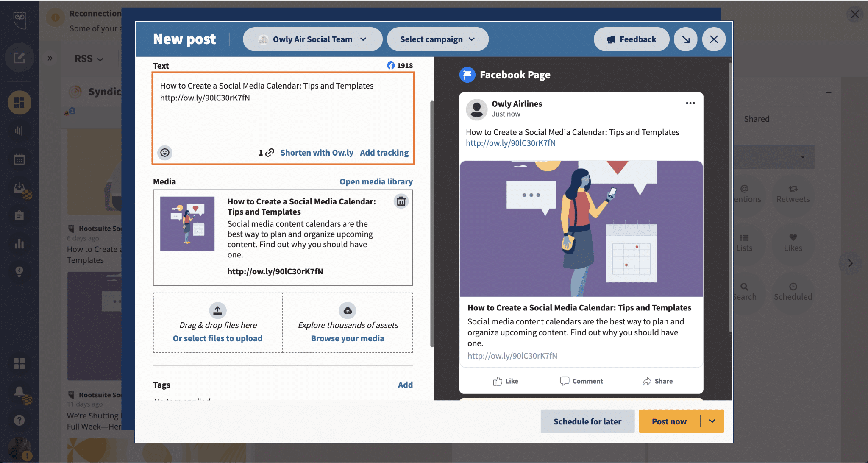The image size is (868, 463).
Task: Open Analytics bar chart sidebar icon
Action: [x=19, y=244]
